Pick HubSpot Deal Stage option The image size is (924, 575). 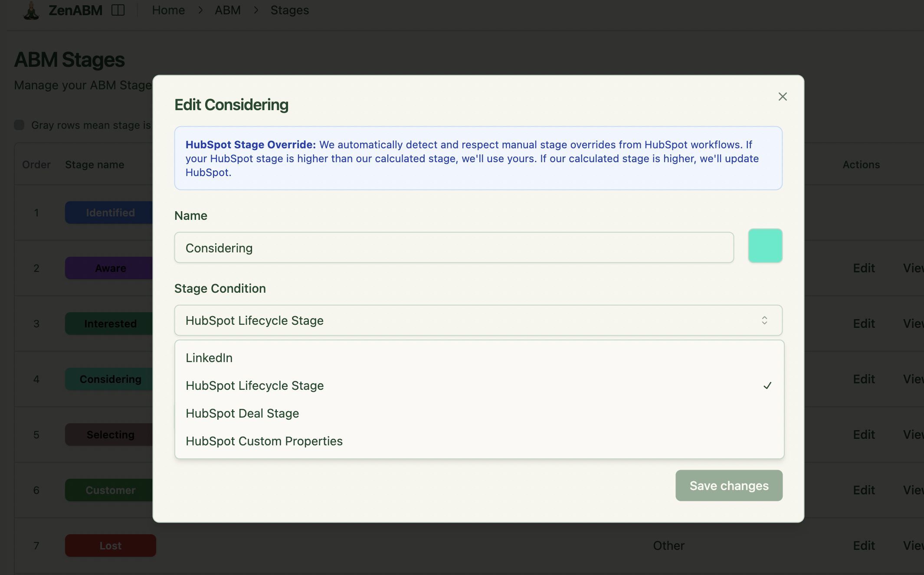[x=242, y=413]
